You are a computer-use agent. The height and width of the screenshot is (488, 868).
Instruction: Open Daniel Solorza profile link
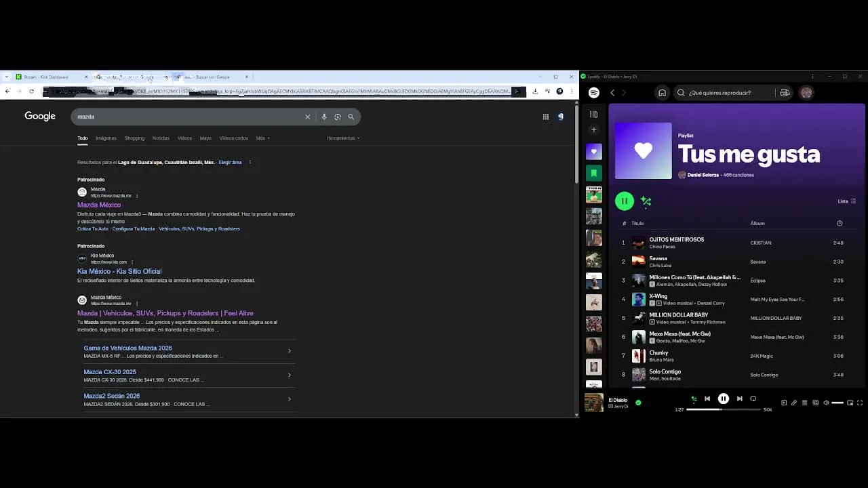tap(703, 175)
